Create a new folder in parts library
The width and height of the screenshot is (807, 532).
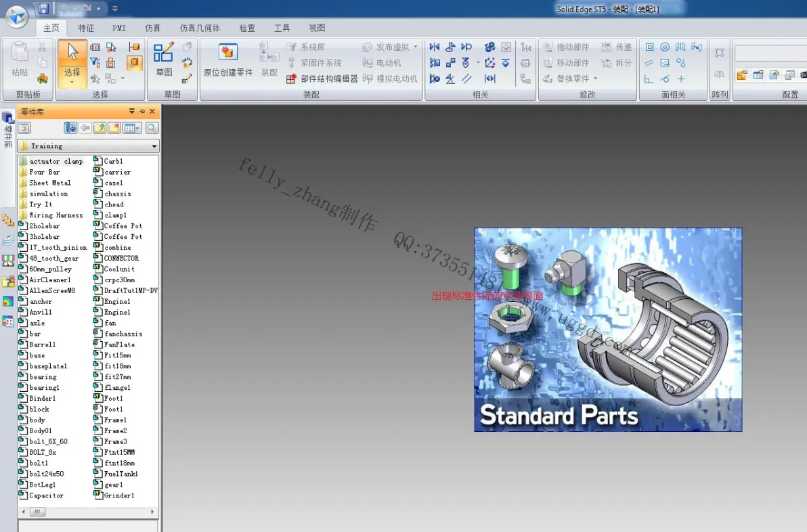click(x=114, y=128)
